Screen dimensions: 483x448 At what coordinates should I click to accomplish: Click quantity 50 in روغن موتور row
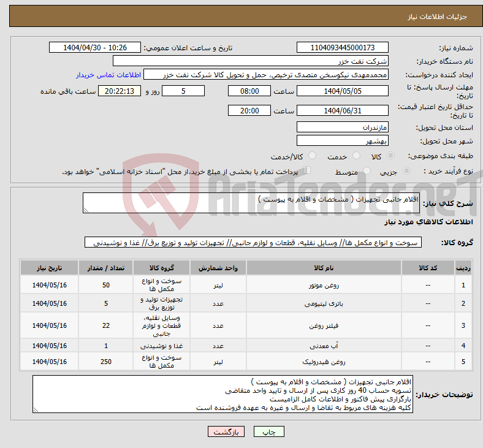pos(105,285)
